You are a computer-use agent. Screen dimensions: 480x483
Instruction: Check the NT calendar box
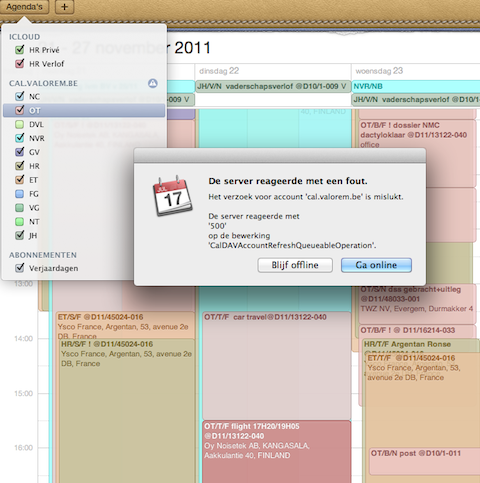click(20, 221)
